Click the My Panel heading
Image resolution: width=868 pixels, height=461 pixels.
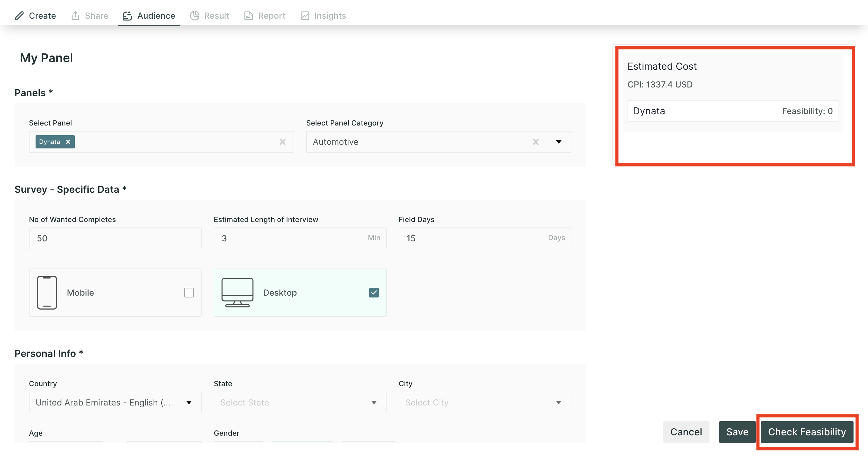[x=46, y=58]
